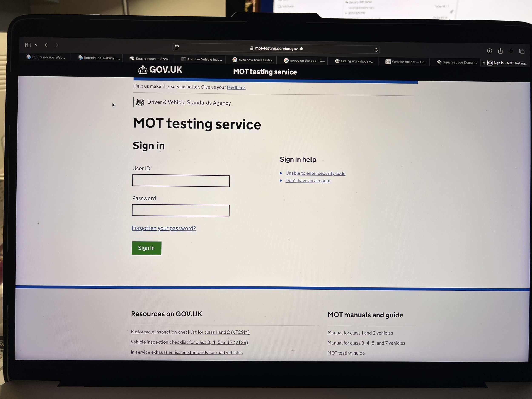Open Manual for class 1 and 2 vehicles
The height and width of the screenshot is (399, 532).
point(360,333)
